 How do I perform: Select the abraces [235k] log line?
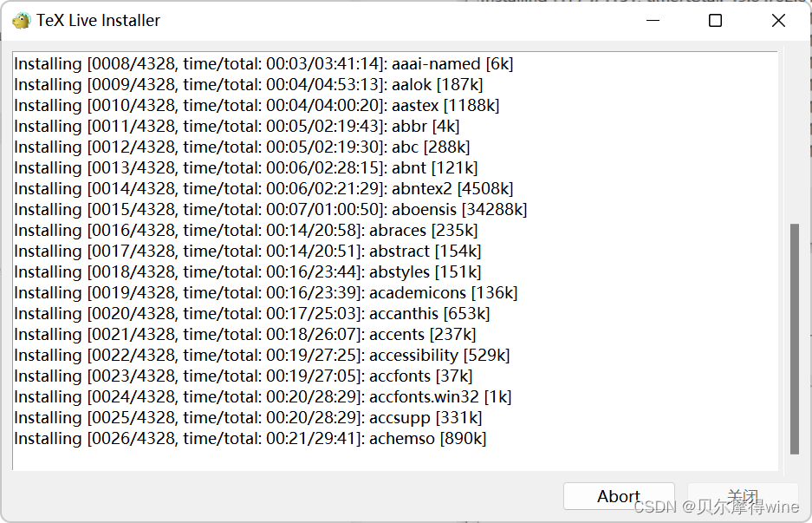246,231
